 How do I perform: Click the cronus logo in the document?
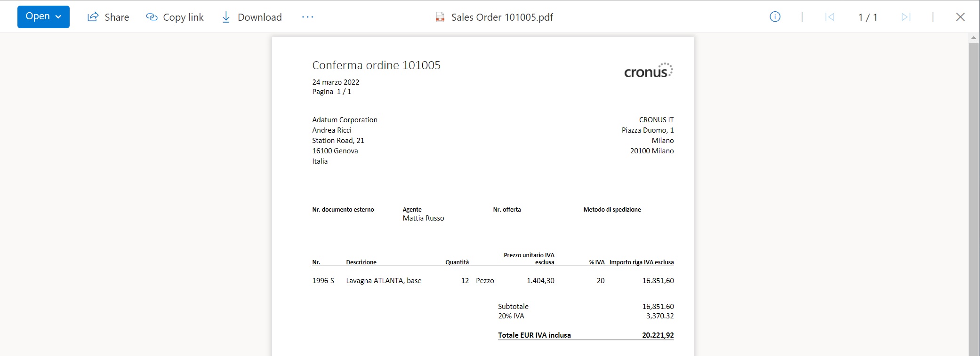click(648, 71)
